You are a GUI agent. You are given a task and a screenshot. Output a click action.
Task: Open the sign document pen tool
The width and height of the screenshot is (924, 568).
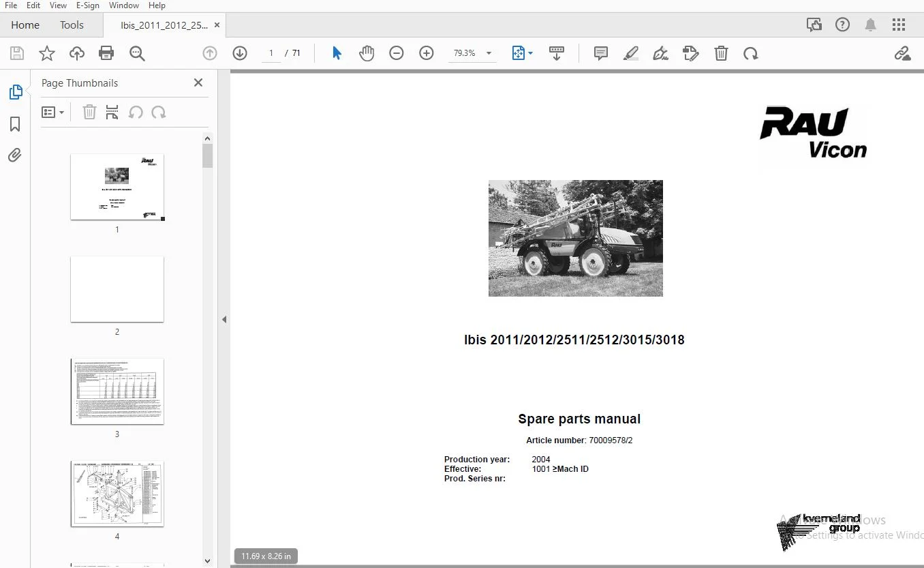tap(660, 53)
